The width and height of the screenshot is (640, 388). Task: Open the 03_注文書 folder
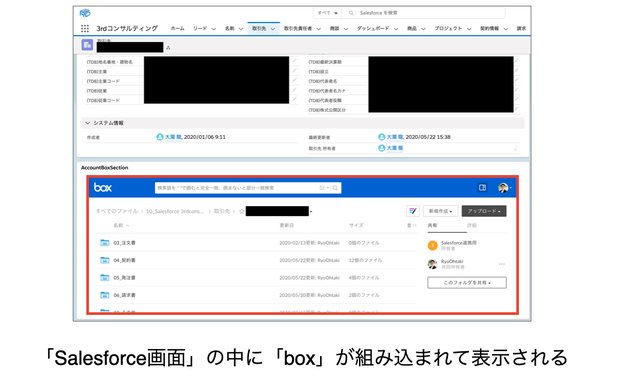124,243
